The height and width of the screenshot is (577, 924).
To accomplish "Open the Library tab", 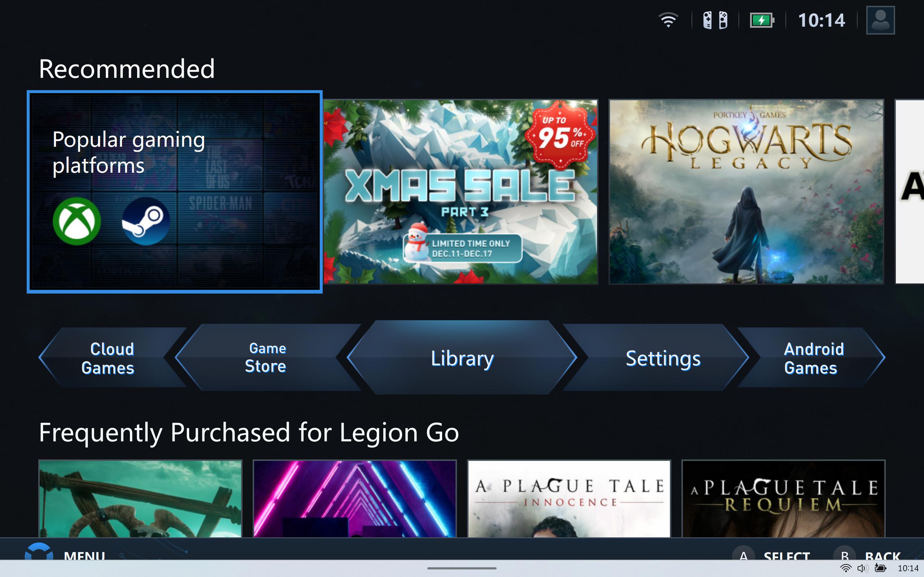I will coord(462,358).
